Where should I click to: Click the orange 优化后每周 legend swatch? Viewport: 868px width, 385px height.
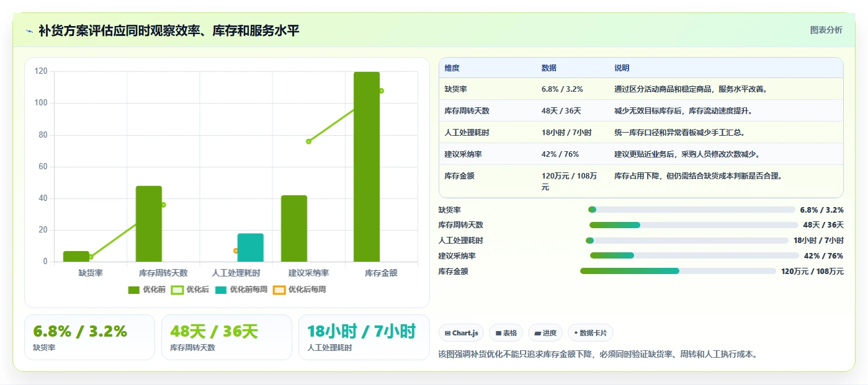point(279,290)
